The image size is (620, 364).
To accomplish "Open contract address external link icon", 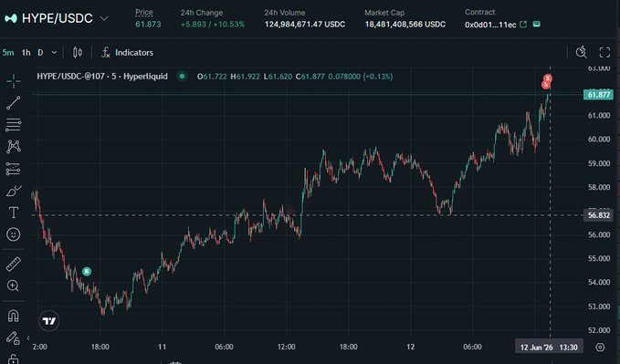I will (523, 25).
